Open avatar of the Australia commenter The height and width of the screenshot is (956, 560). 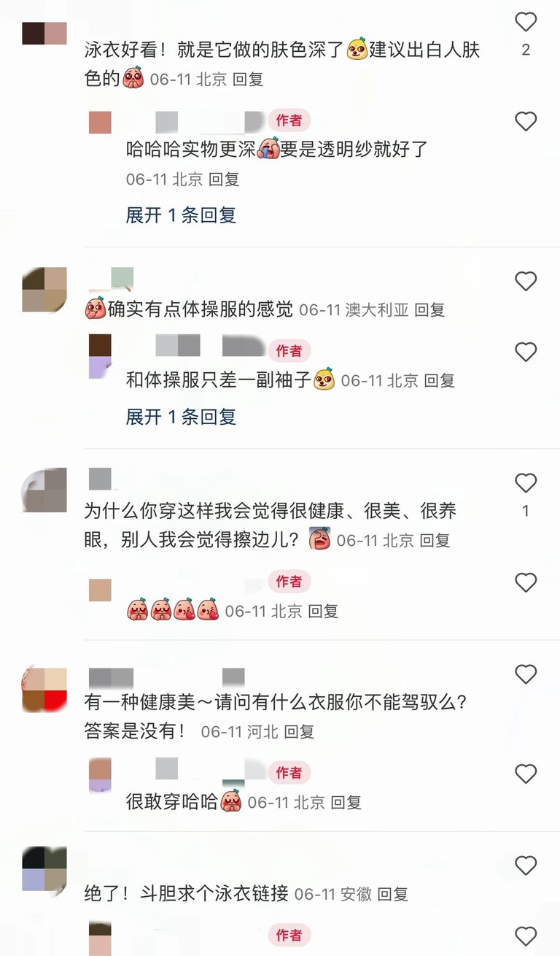44,290
